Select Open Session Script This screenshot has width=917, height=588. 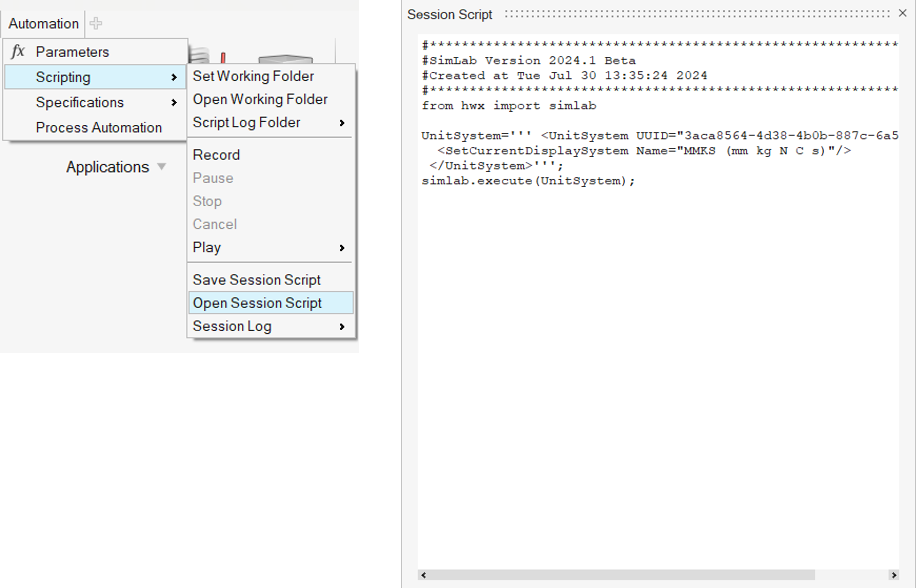[x=257, y=303]
